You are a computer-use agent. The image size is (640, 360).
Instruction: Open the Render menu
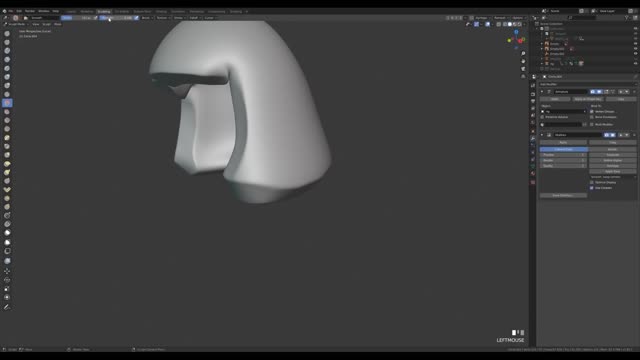pyautogui.click(x=30, y=11)
